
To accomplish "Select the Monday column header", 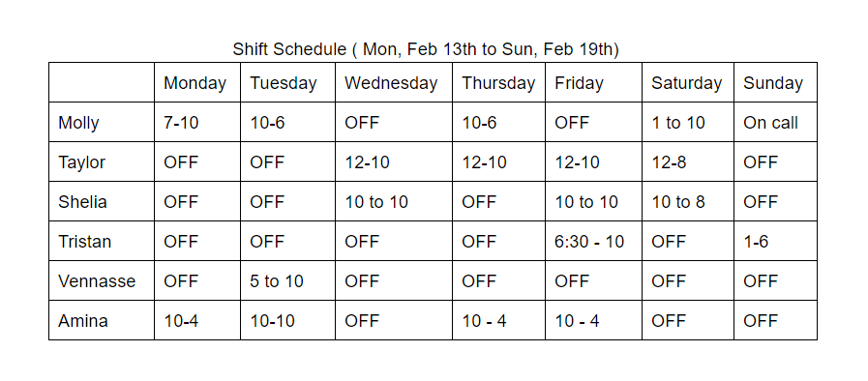I will [x=197, y=82].
